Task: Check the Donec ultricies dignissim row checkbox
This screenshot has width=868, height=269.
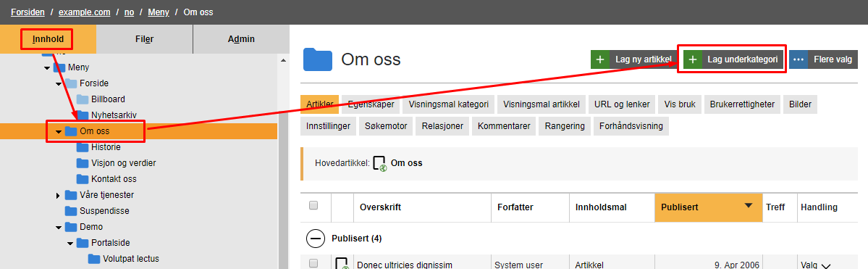Action: (x=313, y=263)
